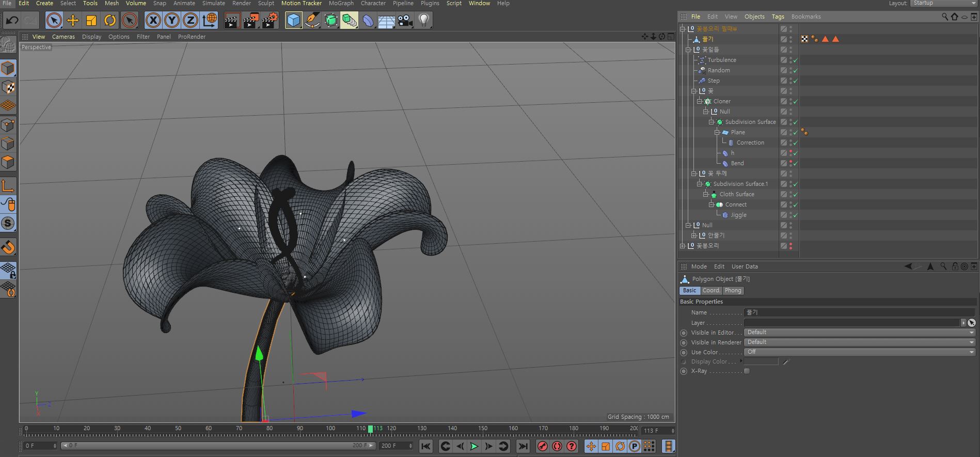
Task: Click the Undo arrow icon
Action: 12,21
